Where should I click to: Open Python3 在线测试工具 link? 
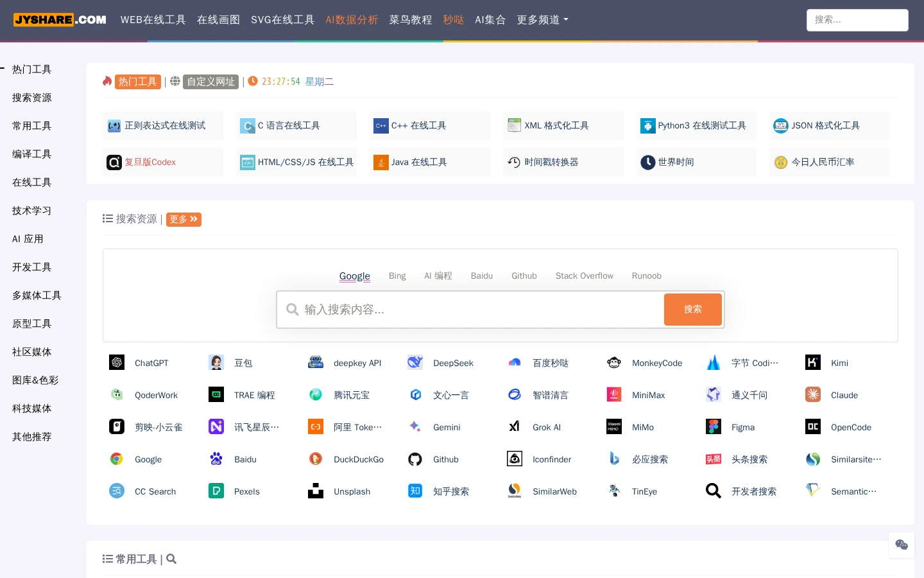coord(696,126)
